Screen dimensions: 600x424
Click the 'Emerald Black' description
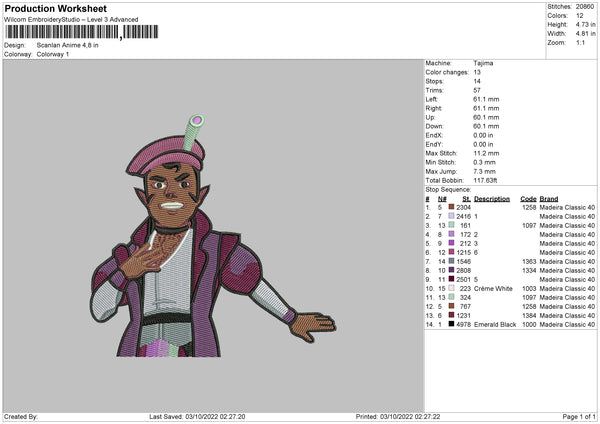coord(495,325)
